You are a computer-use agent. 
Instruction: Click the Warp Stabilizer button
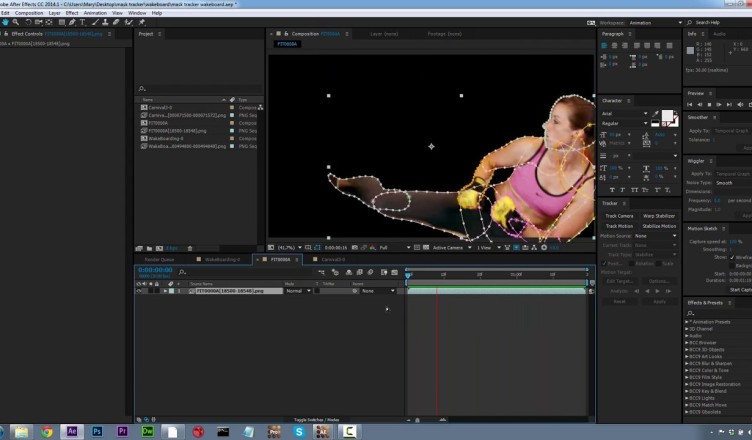(658, 216)
